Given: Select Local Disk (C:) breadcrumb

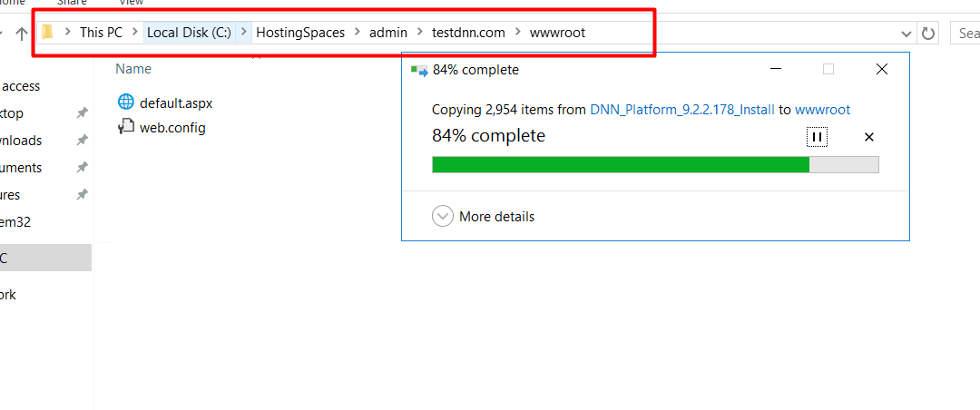Looking at the screenshot, I should (190, 34).
